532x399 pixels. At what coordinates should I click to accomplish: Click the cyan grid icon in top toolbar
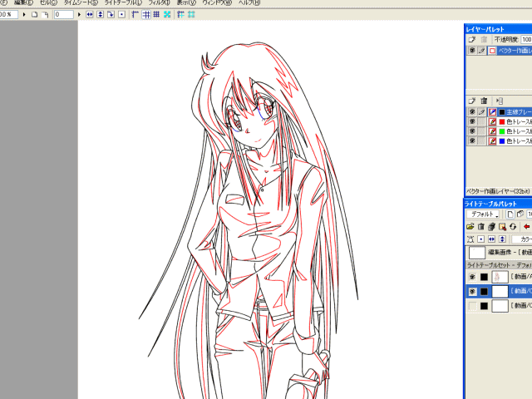(x=167, y=14)
